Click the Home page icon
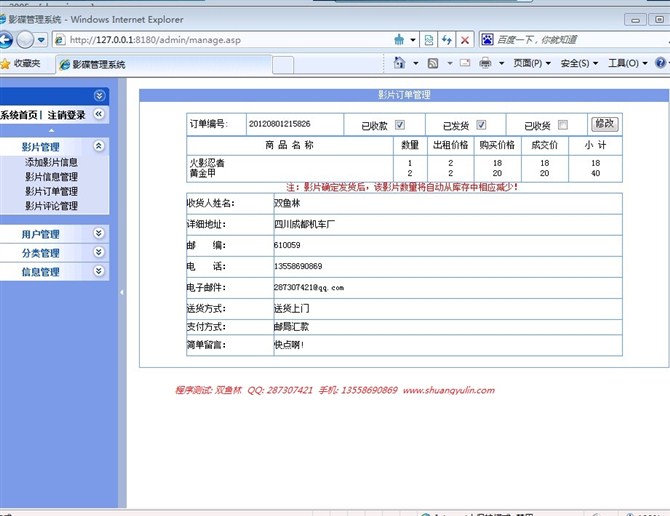The width and height of the screenshot is (670, 516). pos(399,63)
